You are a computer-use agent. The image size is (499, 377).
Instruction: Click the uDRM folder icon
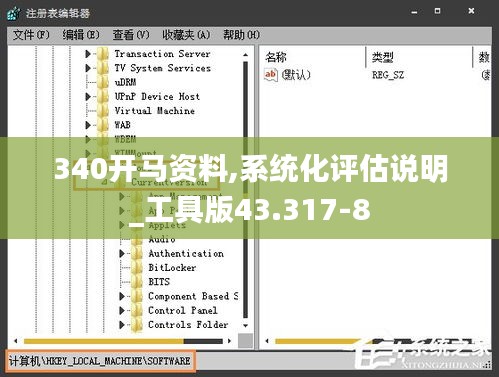[x=103, y=82]
